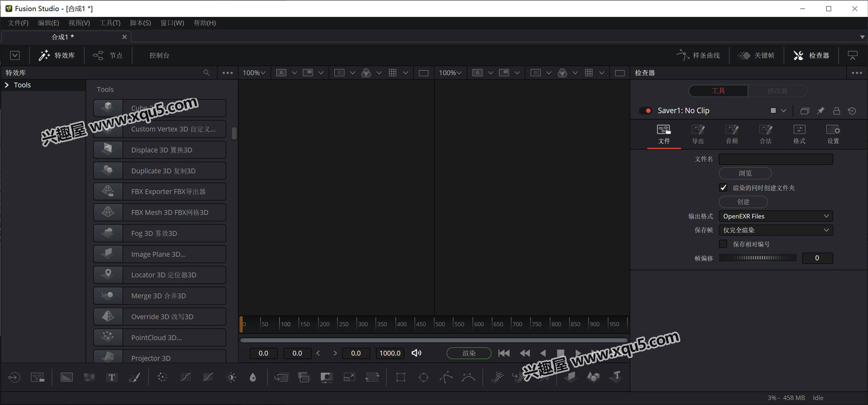Switch to the 导出 inspector tab
This screenshot has height=405, width=868.
point(698,134)
